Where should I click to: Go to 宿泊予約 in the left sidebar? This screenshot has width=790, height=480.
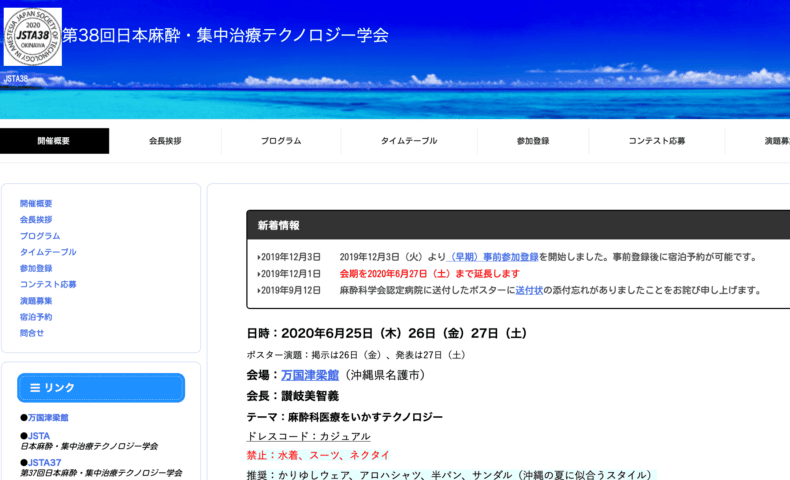pyautogui.click(x=36, y=317)
